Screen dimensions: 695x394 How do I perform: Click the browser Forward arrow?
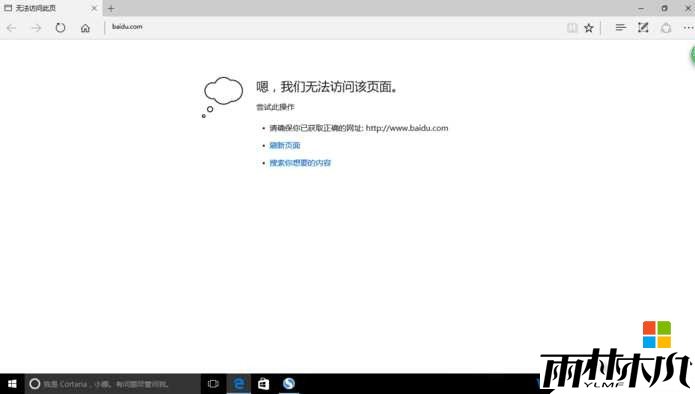click(36, 28)
